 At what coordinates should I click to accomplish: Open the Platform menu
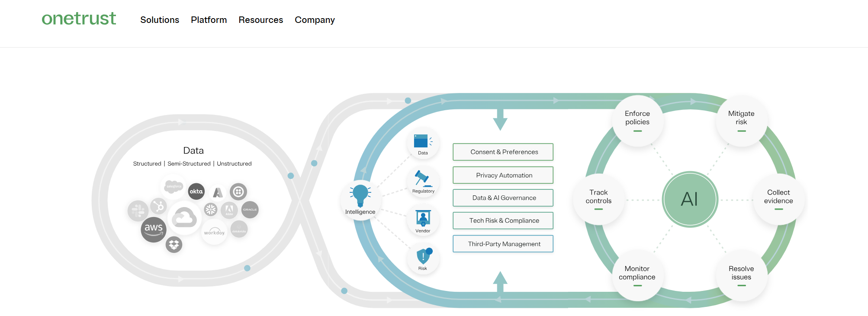tap(209, 20)
